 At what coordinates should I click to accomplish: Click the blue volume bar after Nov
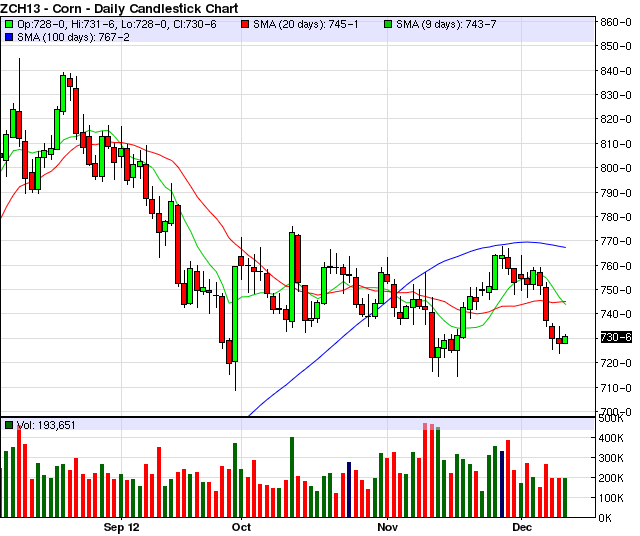(x=502, y=484)
